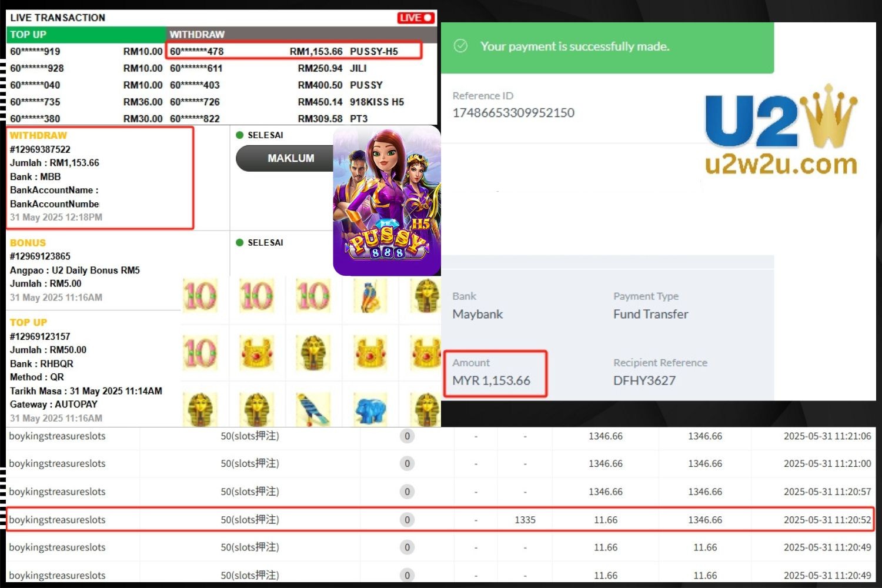
Task: Click Reference ID 17486653309952150
Action: click(513, 113)
